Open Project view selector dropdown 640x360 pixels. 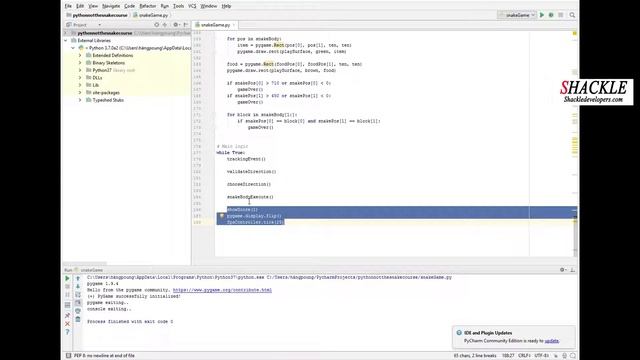click(x=84, y=25)
